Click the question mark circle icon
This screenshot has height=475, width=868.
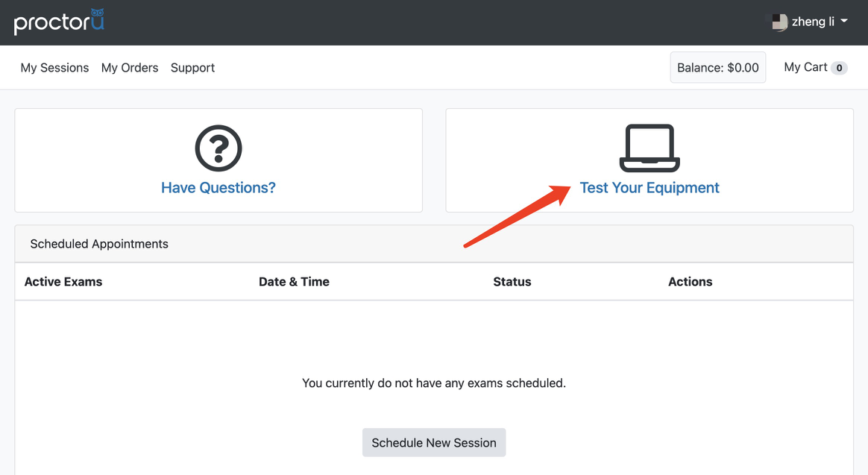[x=218, y=149]
